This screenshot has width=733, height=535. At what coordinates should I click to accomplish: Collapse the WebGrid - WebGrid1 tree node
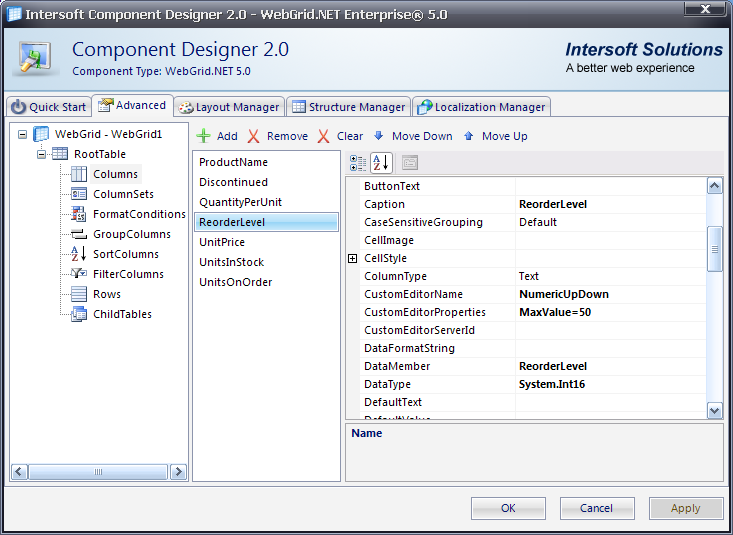[22, 135]
